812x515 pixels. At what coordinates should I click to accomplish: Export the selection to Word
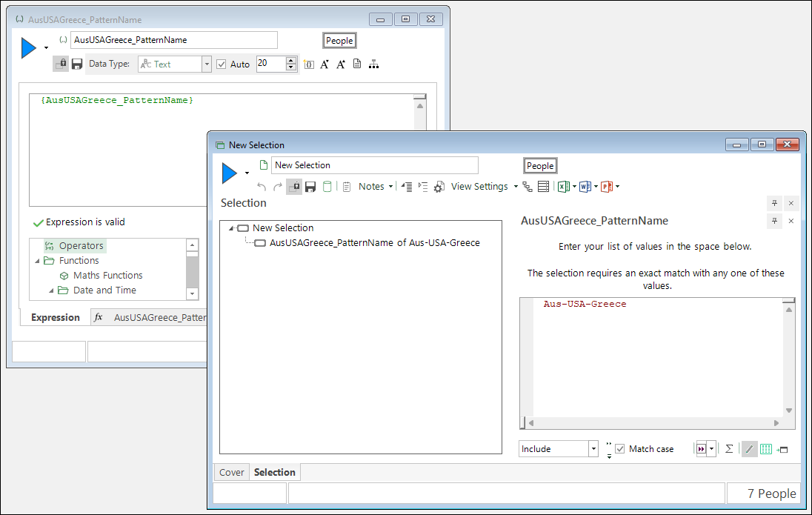point(585,187)
